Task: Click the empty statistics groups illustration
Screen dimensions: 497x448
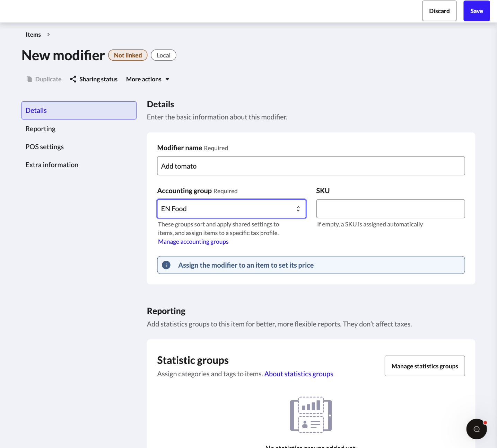Action: [x=311, y=415]
